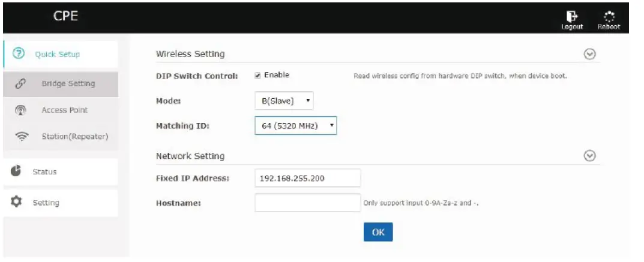Click the Bridge Setting link icon
Image resolution: width=644 pixels, height=262 pixels.
(18, 83)
